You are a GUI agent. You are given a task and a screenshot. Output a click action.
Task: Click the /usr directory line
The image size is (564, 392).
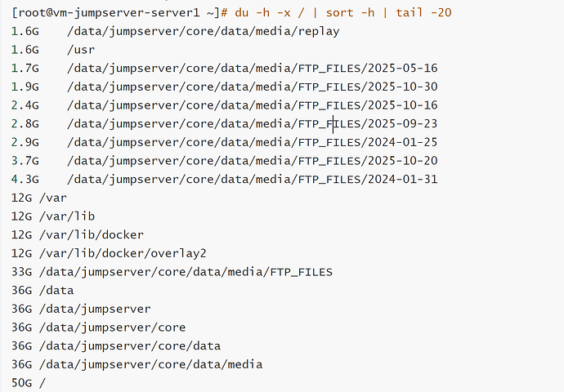click(81, 49)
